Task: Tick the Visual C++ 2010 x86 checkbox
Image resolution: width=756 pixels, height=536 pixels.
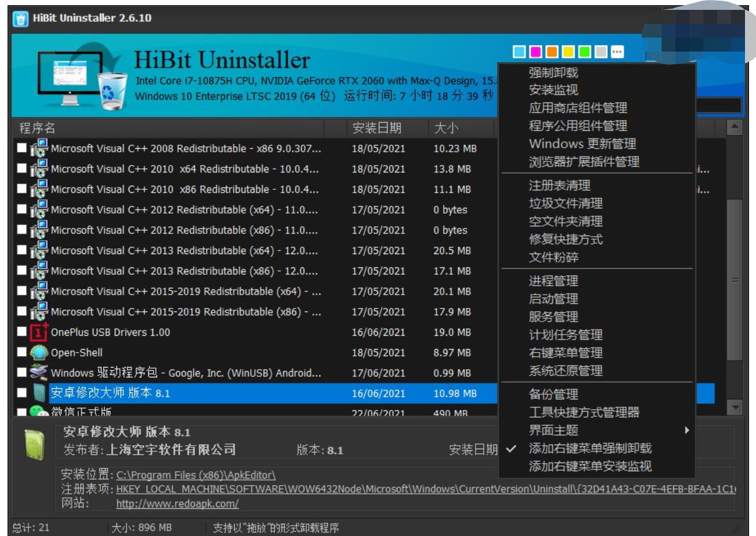Action: pyautogui.click(x=22, y=189)
